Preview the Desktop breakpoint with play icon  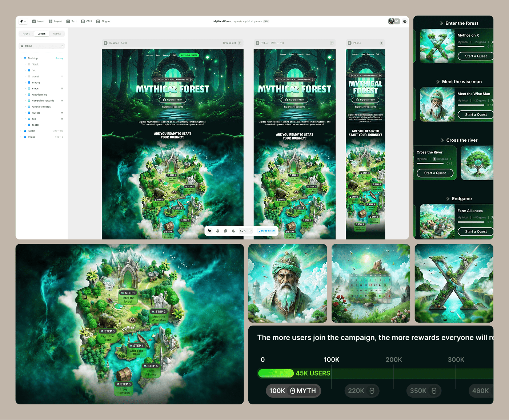[105, 43]
